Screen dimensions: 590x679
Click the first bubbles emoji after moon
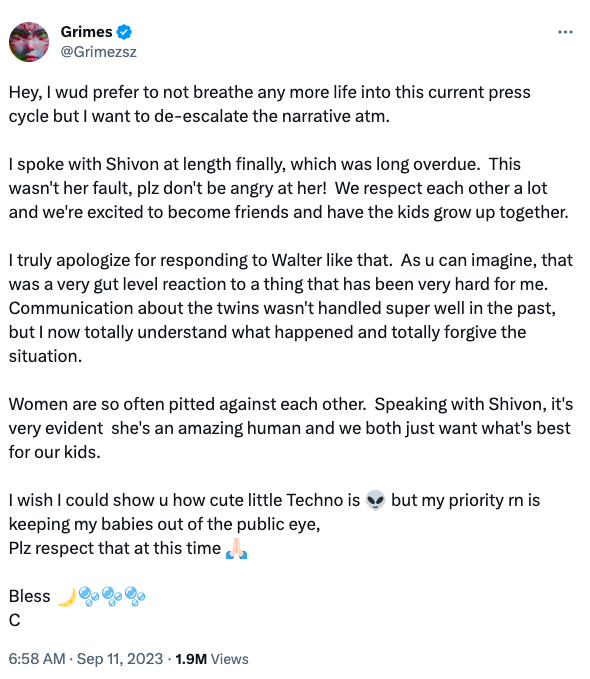click(89, 597)
